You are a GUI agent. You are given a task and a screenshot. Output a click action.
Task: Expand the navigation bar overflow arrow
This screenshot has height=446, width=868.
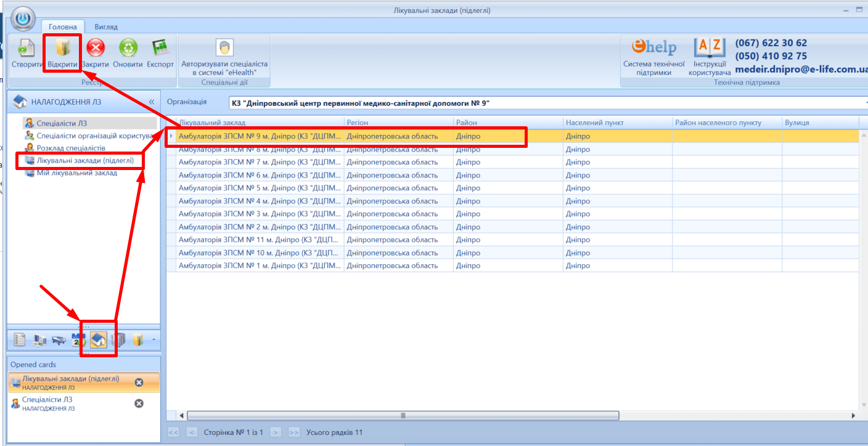coord(154,339)
